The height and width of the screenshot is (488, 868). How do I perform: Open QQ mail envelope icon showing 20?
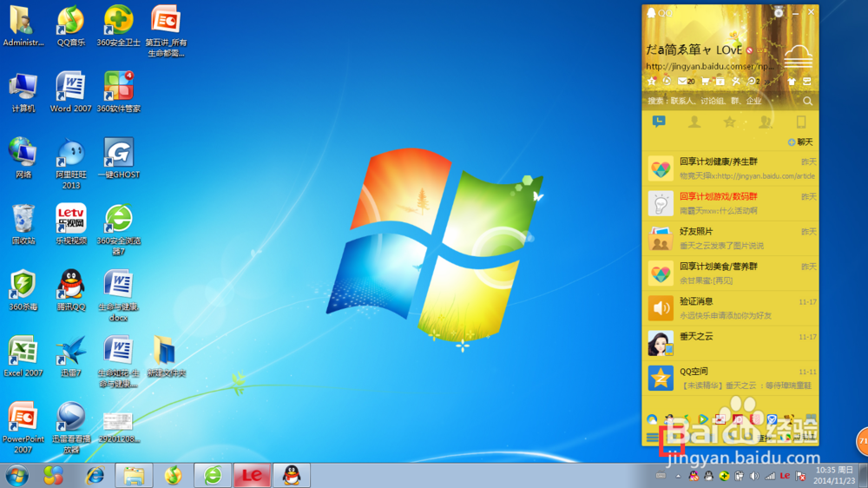pyautogui.click(x=686, y=81)
